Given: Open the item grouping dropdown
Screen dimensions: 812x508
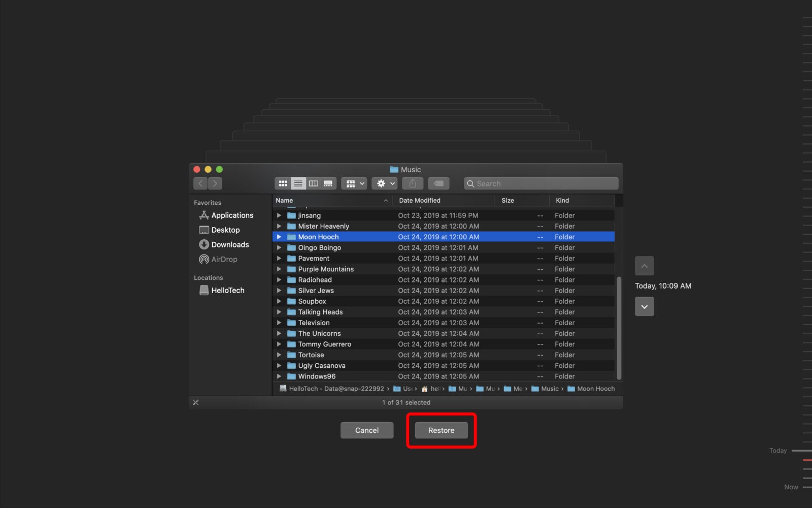Looking at the screenshot, I should (354, 183).
